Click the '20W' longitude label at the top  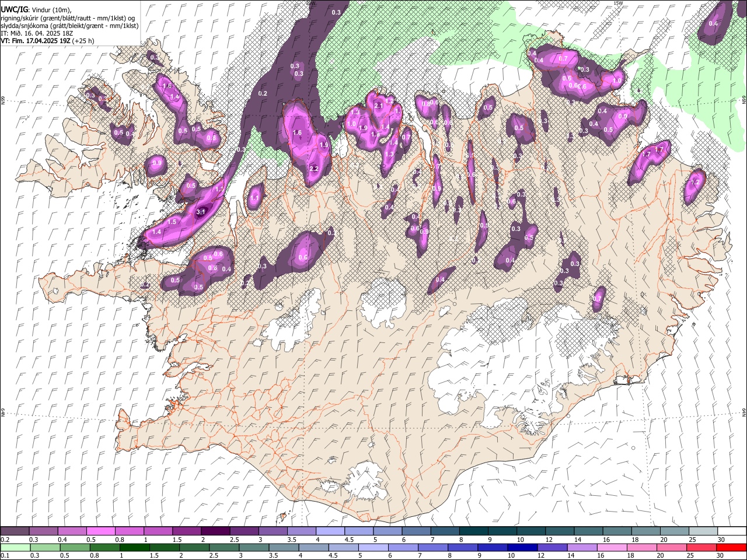[x=311, y=3]
